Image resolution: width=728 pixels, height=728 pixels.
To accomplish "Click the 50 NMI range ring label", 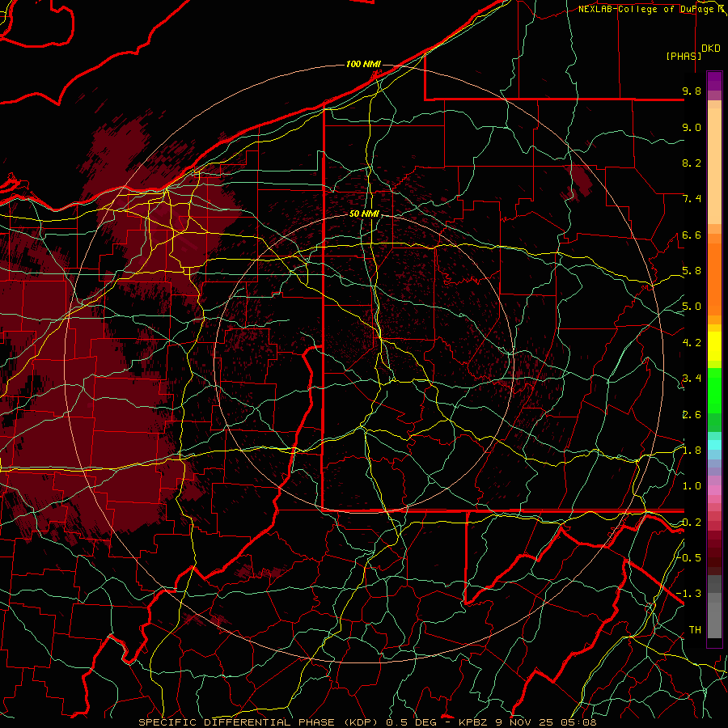I will pos(365,214).
